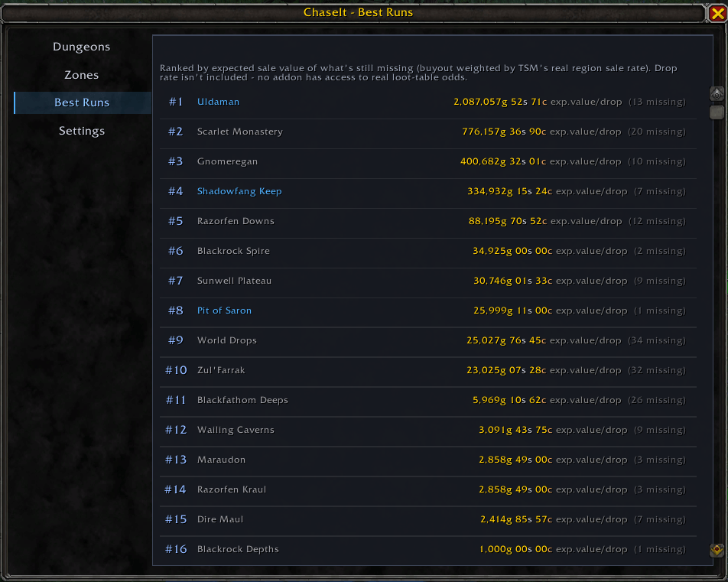
Task: Click the 25,999g 11s 00c value
Action: coord(513,311)
